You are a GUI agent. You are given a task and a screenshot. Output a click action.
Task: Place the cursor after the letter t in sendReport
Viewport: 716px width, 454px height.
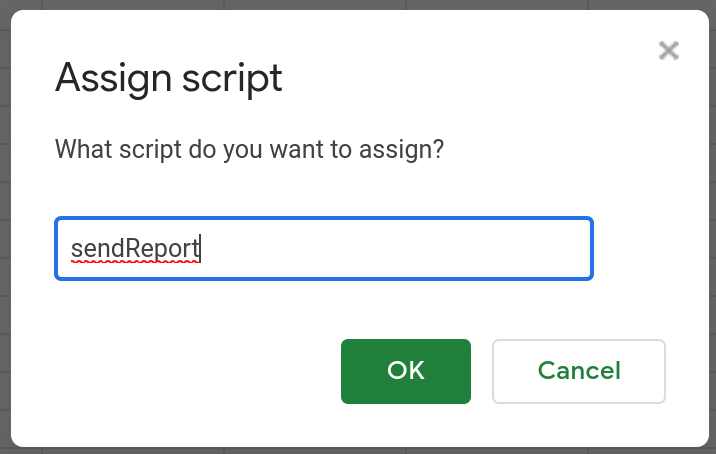tap(200, 249)
